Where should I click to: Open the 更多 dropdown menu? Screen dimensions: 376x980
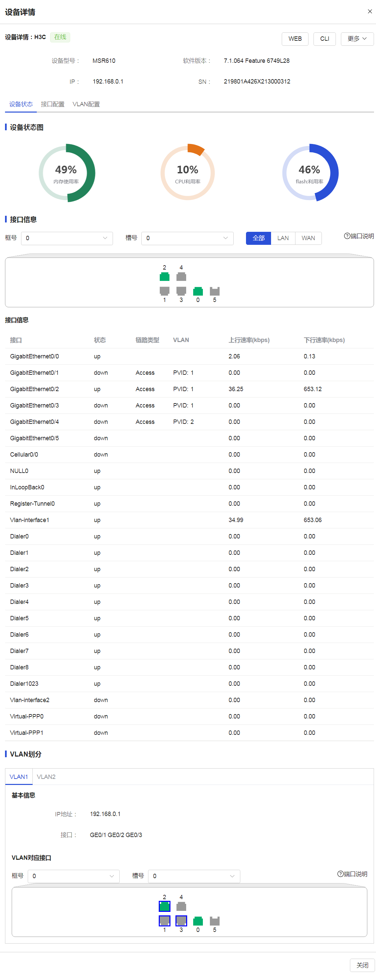tap(357, 39)
